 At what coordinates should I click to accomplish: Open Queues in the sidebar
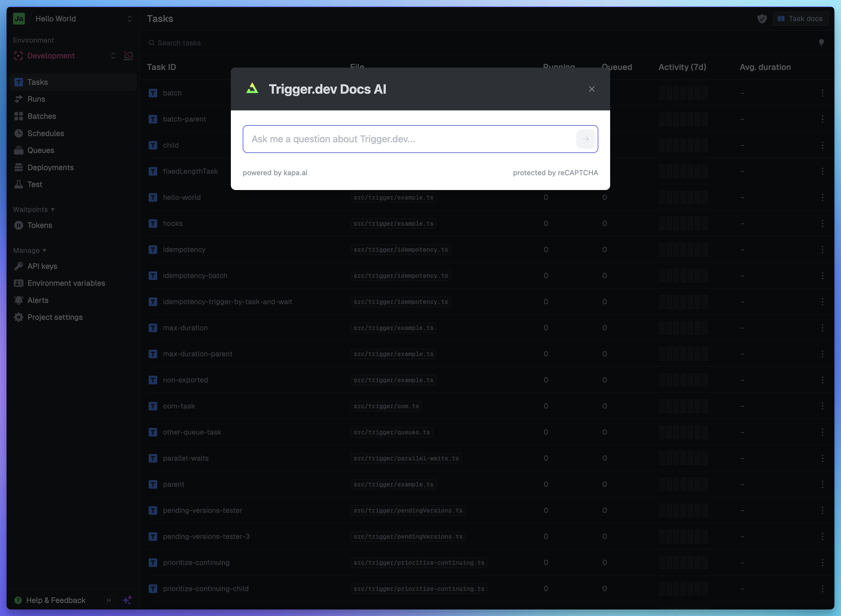click(73, 150)
